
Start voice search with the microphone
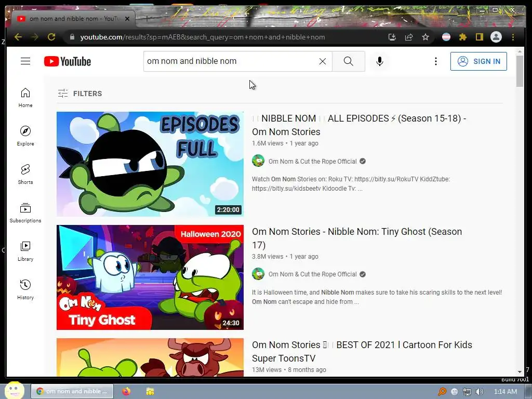point(380,61)
